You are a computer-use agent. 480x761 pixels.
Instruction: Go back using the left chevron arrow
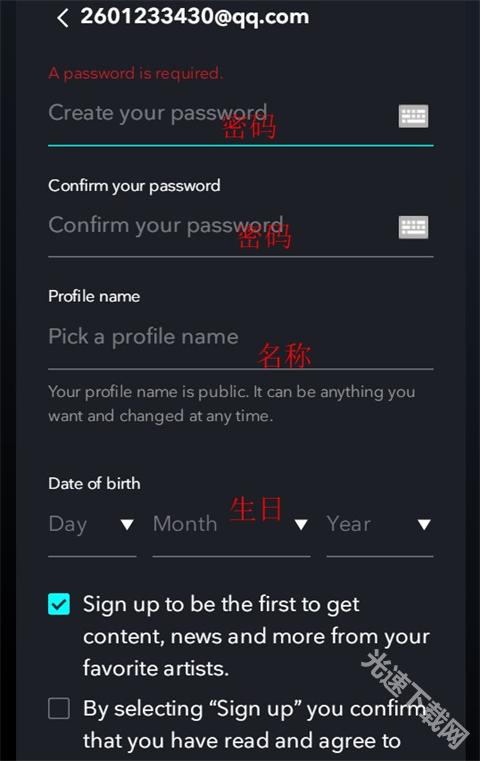pos(63,18)
